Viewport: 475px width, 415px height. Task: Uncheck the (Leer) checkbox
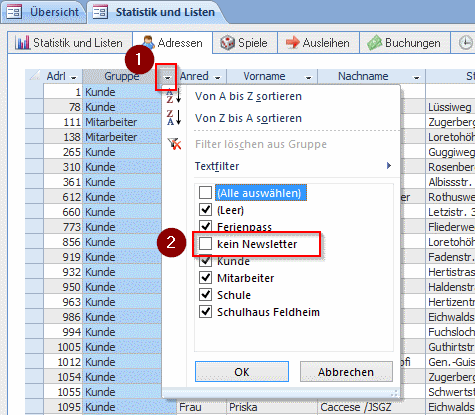click(205, 210)
